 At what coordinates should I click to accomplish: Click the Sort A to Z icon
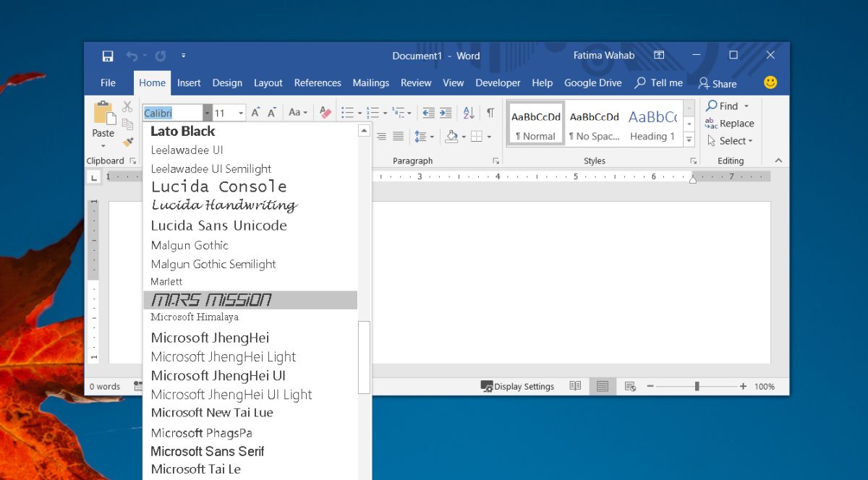[x=469, y=113]
